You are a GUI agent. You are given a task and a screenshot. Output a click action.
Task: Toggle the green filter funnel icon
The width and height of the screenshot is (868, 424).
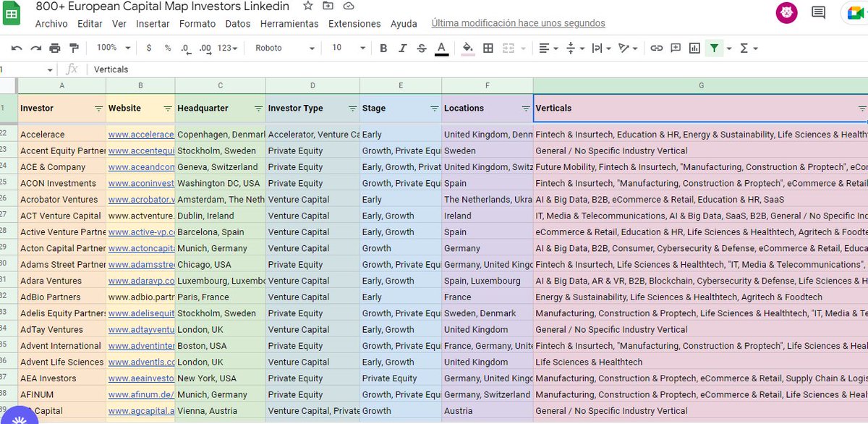tap(715, 48)
